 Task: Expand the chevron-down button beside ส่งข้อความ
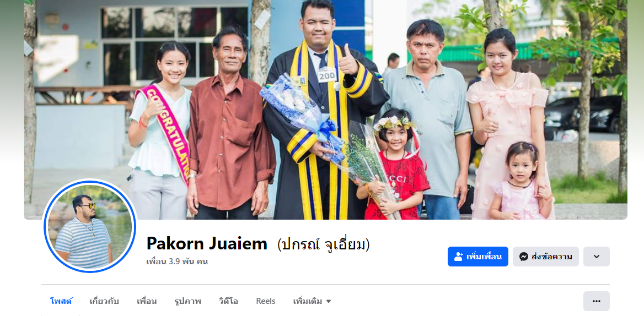coord(597,257)
